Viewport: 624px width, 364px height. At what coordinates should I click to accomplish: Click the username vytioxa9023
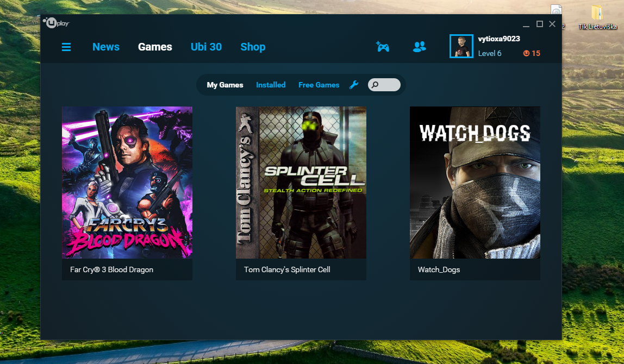click(x=499, y=39)
